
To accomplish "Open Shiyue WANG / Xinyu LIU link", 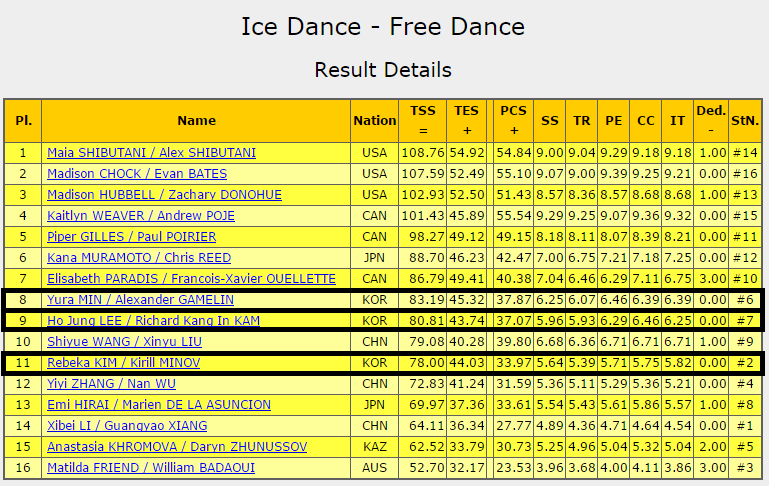I will tap(124, 342).
